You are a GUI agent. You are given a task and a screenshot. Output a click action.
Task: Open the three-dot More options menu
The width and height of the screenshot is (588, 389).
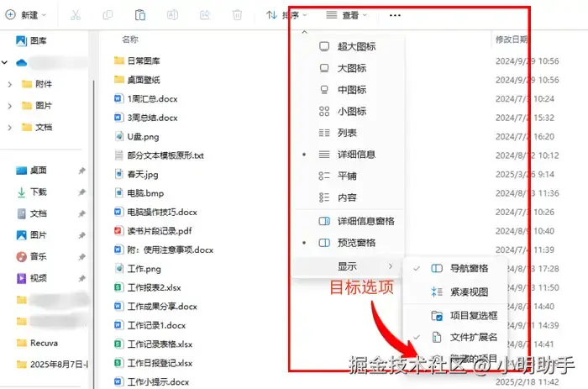[395, 15]
